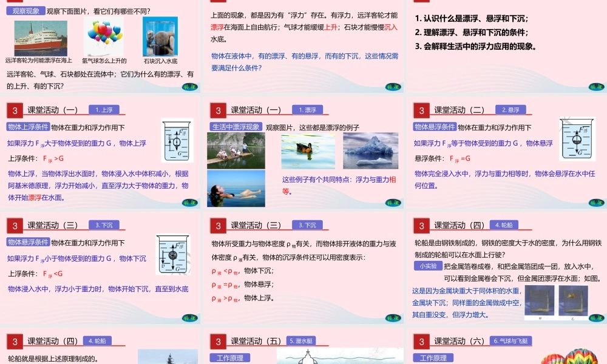607x364 pixels.
Task: Click the 5. 潜水艇 section tag
Action: (301, 341)
